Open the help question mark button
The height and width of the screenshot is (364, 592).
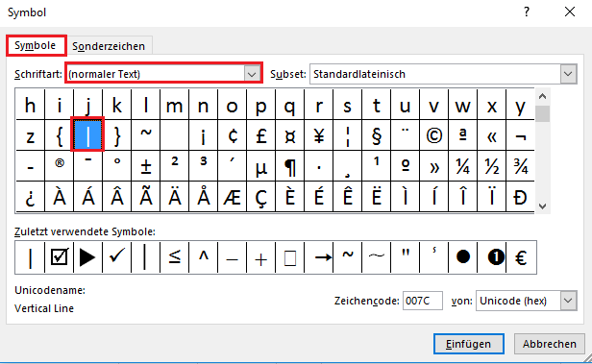click(527, 12)
